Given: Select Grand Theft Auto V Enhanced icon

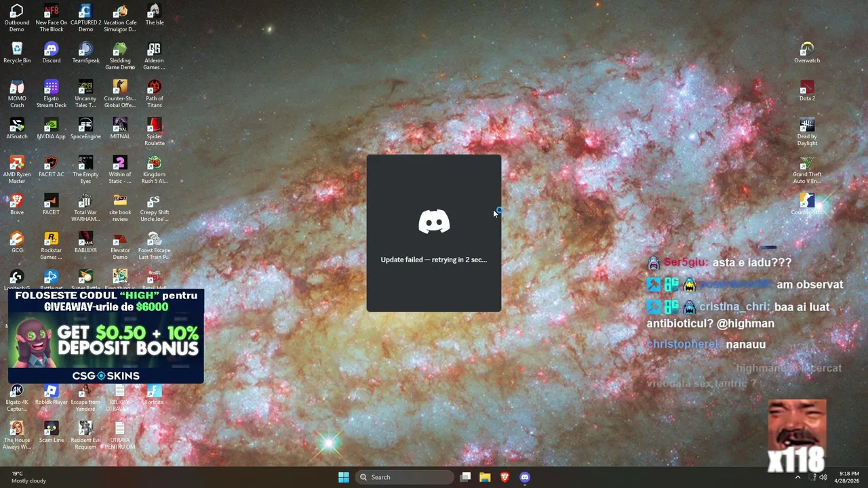Looking at the screenshot, I should pyautogui.click(x=807, y=170).
